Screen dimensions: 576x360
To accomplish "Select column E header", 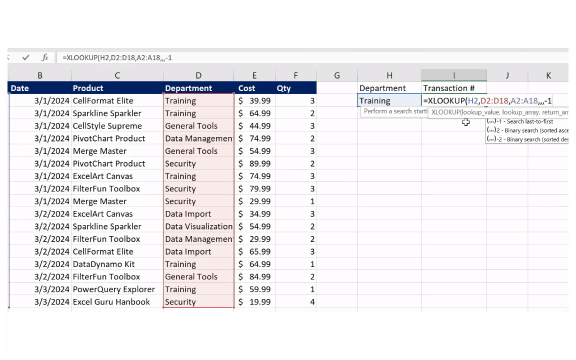I will 254,75.
